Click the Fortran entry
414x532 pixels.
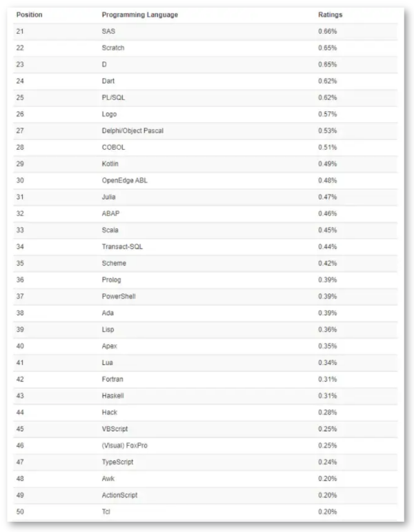pyautogui.click(x=112, y=379)
